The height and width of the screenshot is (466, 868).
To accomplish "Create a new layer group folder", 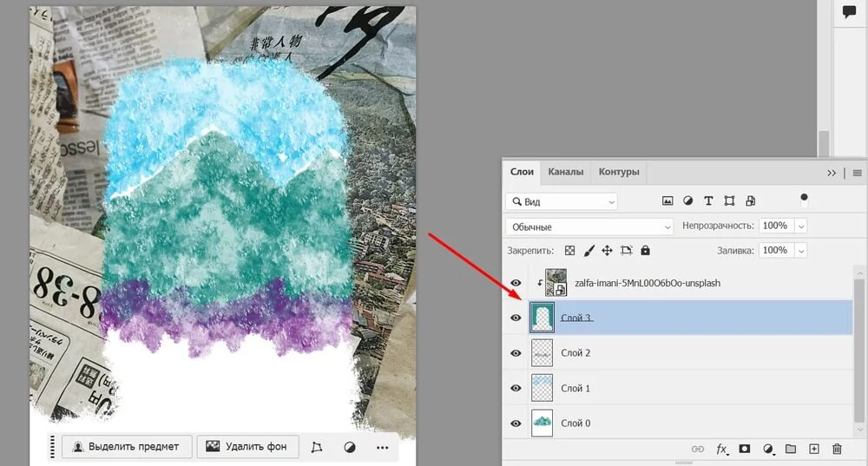I will pyautogui.click(x=791, y=449).
